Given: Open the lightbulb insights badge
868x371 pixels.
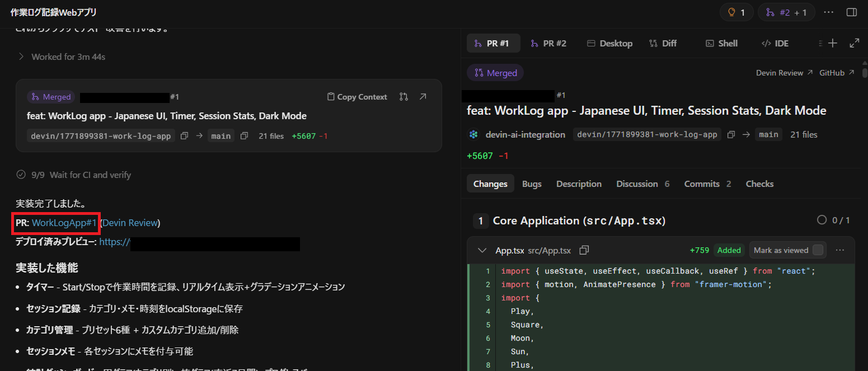Looking at the screenshot, I should coord(736,12).
